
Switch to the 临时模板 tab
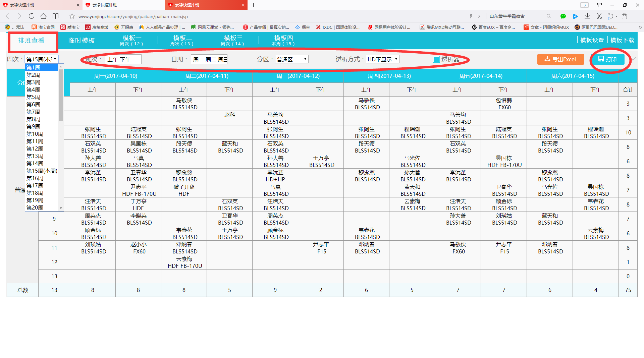pos(82,41)
